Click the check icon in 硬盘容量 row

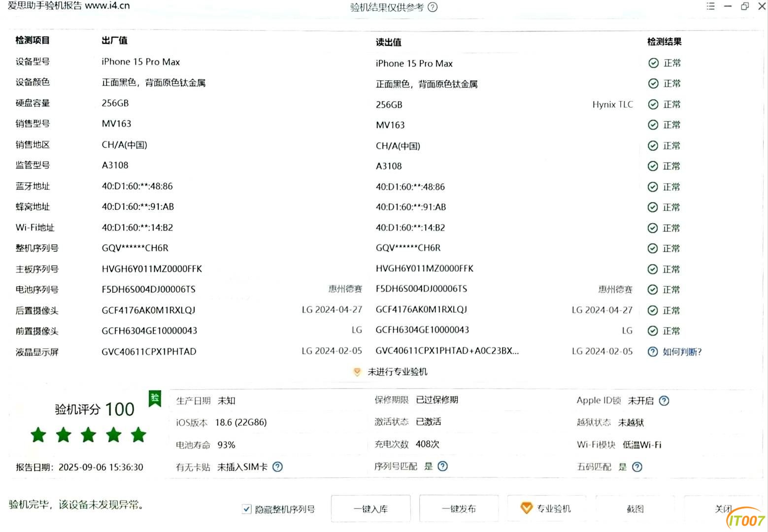pyautogui.click(x=653, y=104)
